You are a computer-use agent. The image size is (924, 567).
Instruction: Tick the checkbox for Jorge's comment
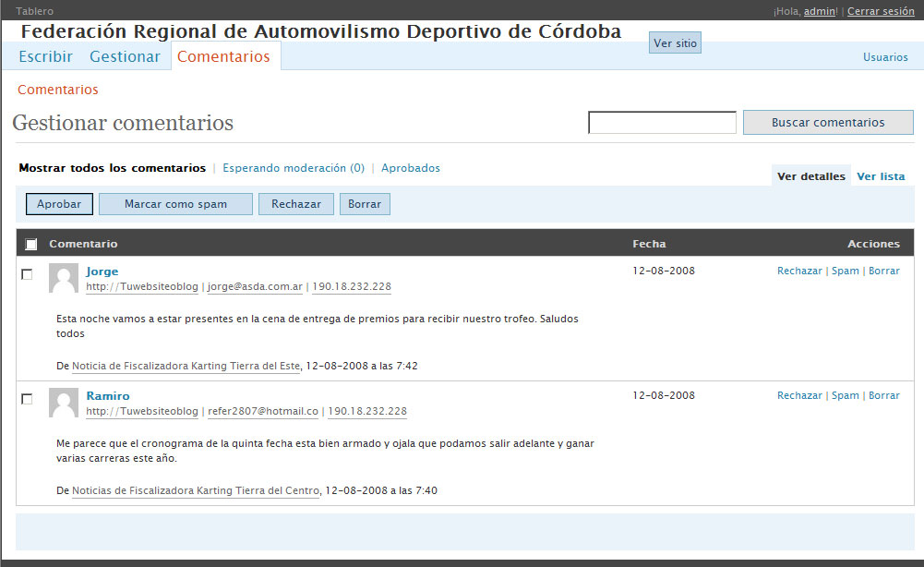pyautogui.click(x=27, y=274)
